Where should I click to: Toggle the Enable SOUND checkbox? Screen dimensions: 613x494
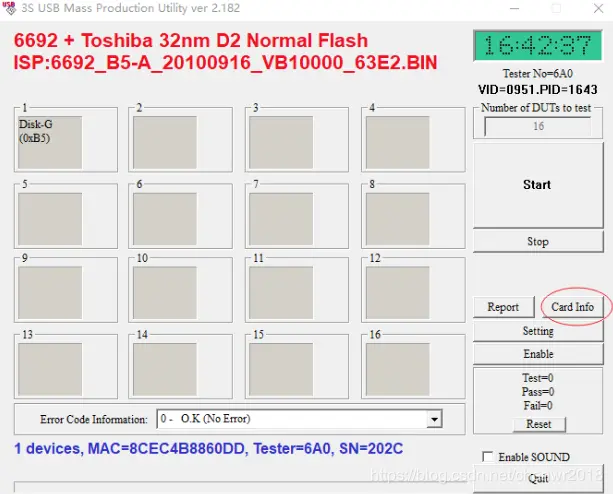[x=488, y=456]
